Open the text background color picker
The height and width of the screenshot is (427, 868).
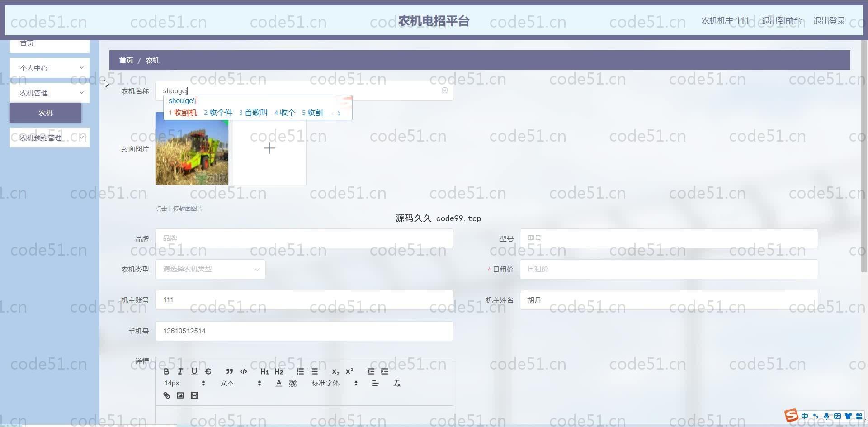pos(293,383)
